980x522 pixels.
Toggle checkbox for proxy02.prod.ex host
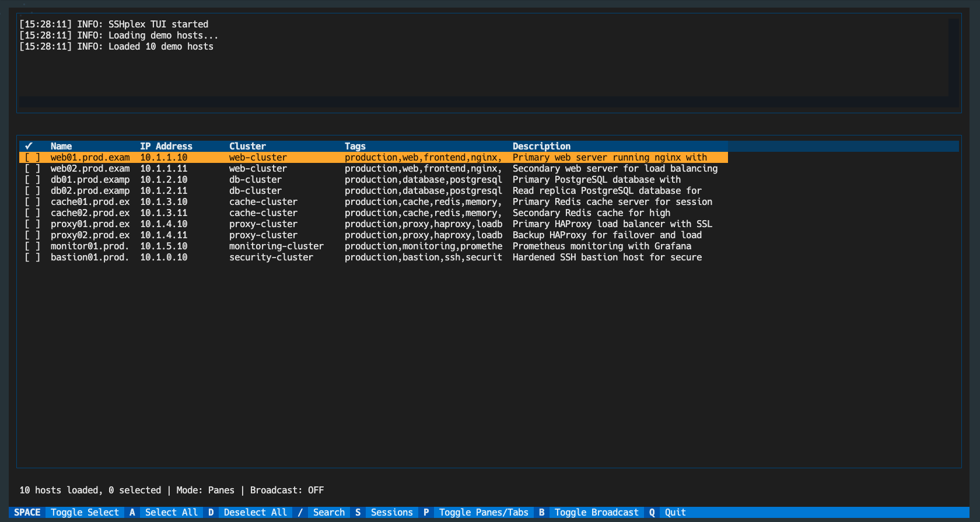[32, 235]
